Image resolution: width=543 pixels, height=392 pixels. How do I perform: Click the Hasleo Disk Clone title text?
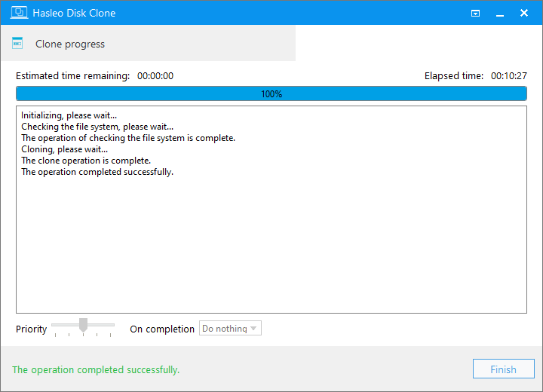[74, 13]
